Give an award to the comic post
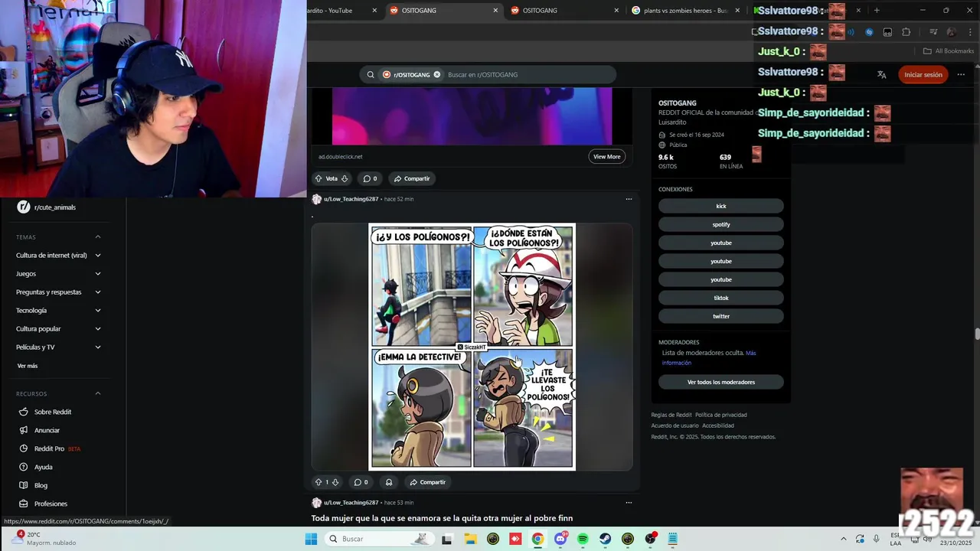 pos(389,482)
